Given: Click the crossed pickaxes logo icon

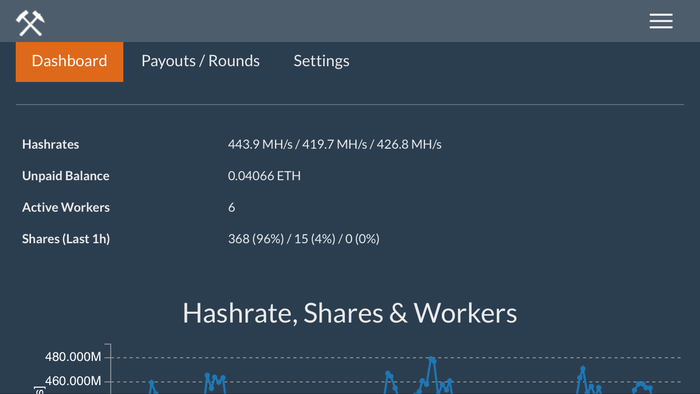Looking at the screenshot, I should point(30,23).
